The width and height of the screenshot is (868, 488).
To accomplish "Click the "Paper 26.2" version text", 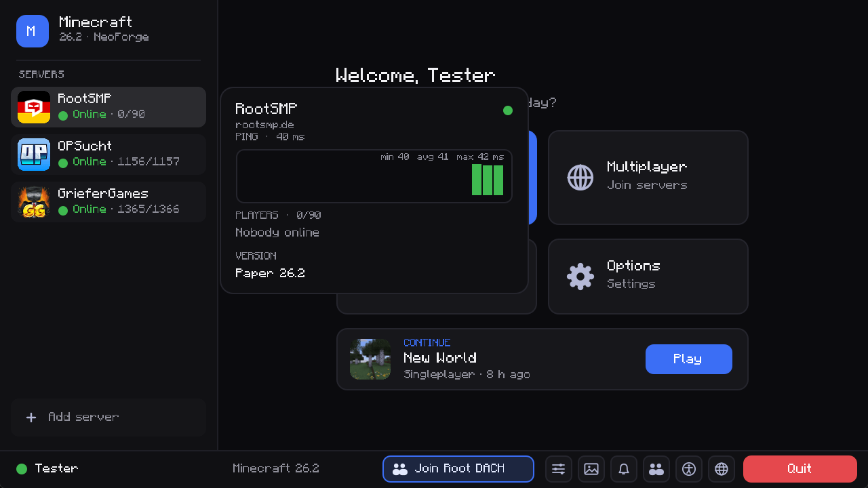I will click(x=270, y=273).
